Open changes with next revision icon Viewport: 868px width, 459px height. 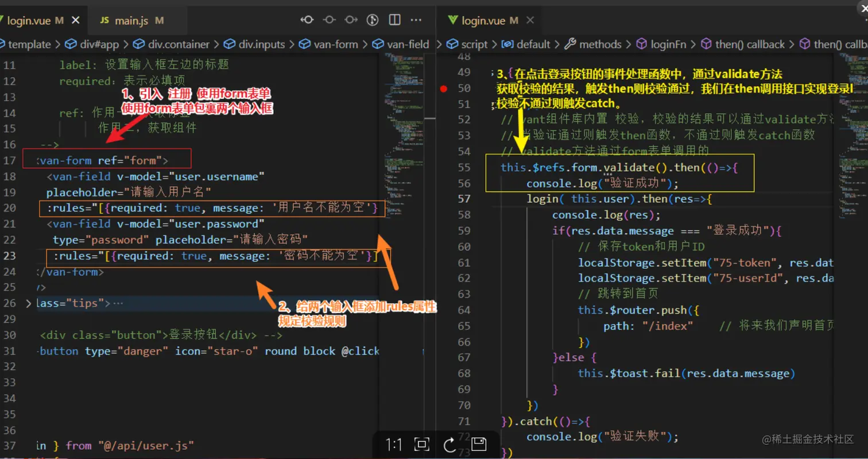click(x=351, y=20)
